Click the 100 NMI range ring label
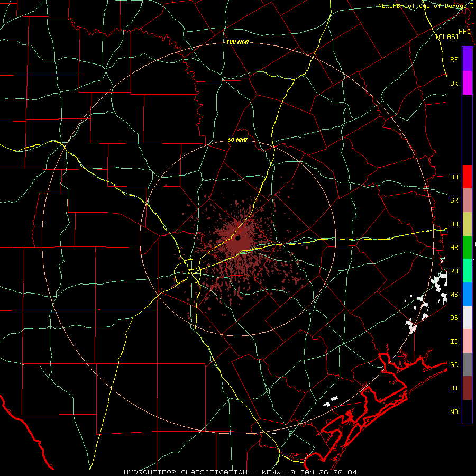 (237, 42)
